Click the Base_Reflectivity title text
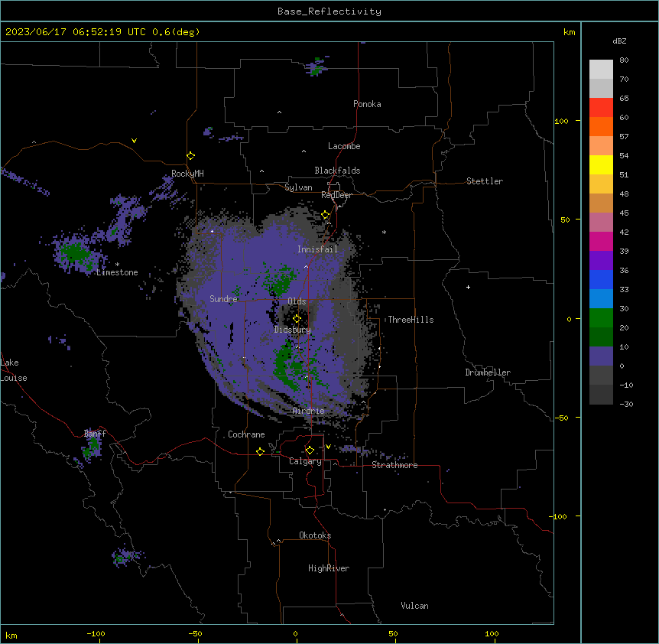The width and height of the screenshot is (659, 644). click(x=329, y=11)
